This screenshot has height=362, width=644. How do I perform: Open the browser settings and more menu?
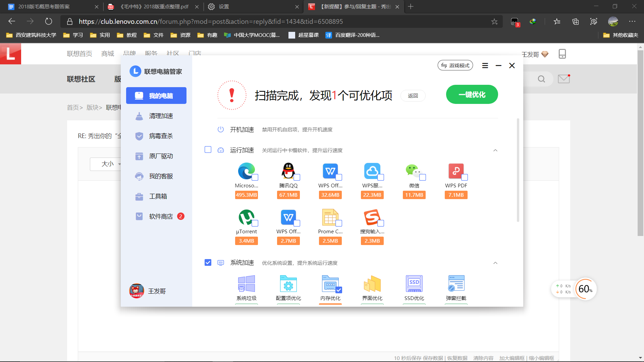click(x=632, y=21)
